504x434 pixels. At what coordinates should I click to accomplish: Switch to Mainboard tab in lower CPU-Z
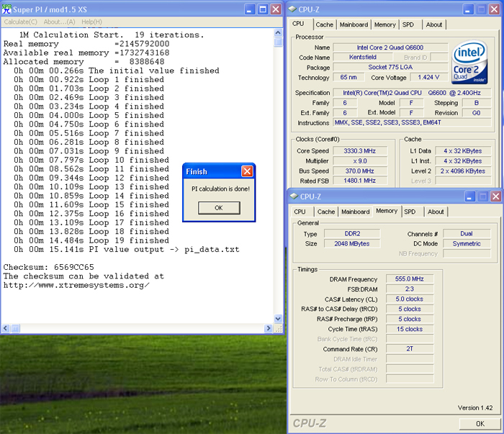point(355,212)
